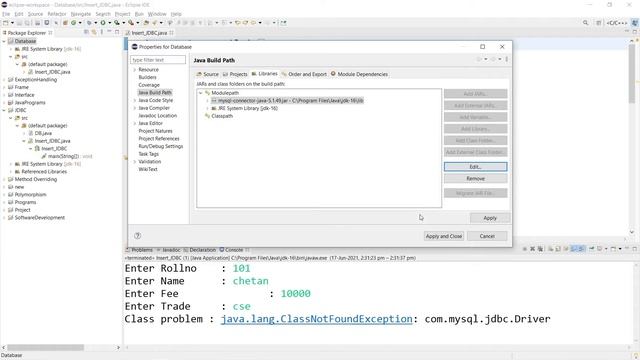Collapse the Database project in Package Explorer

pyautogui.click(x=4, y=41)
